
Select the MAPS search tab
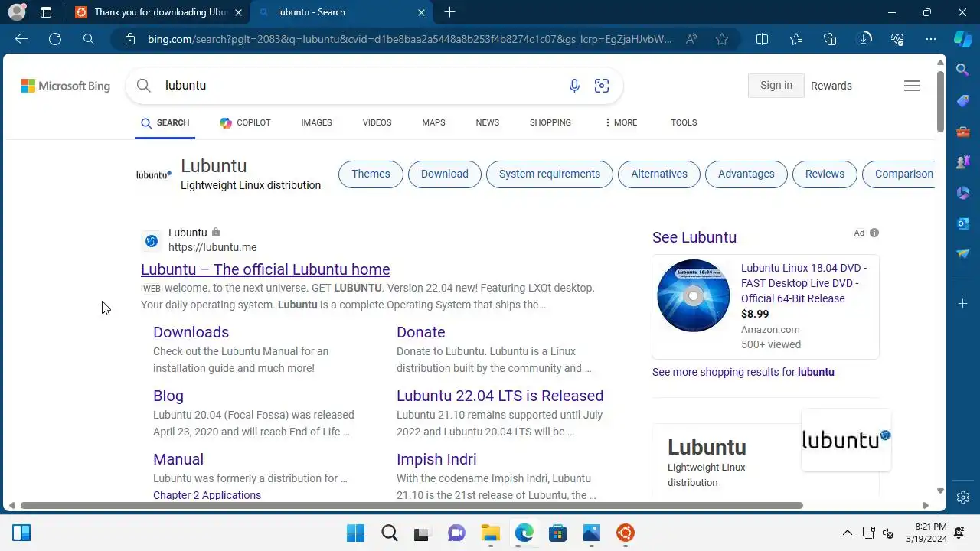433,122
